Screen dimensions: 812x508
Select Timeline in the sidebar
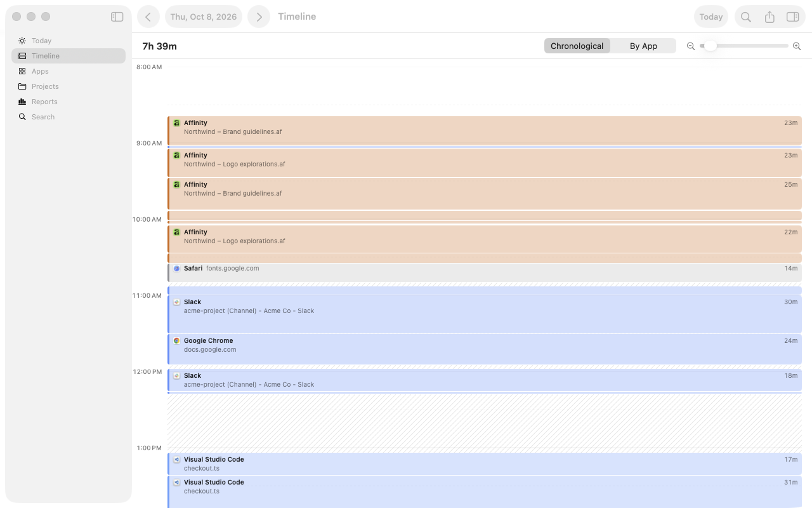click(x=69, y=56)
